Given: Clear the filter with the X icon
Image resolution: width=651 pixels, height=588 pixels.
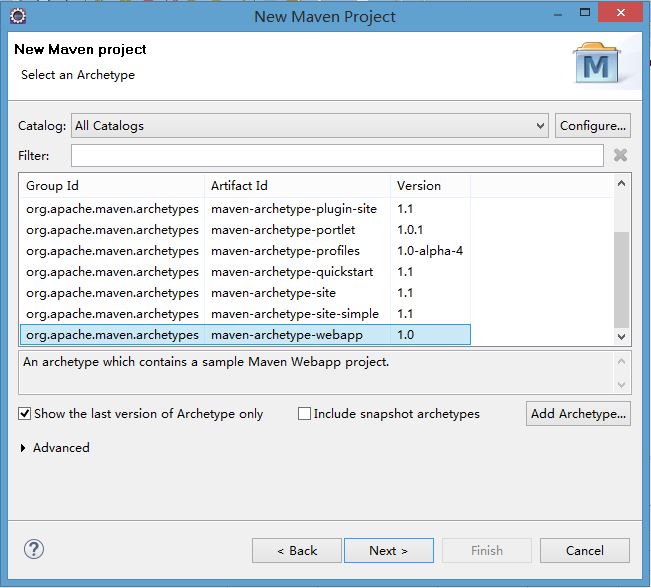Looking at the screenshot, I should (x=620, y=155).
